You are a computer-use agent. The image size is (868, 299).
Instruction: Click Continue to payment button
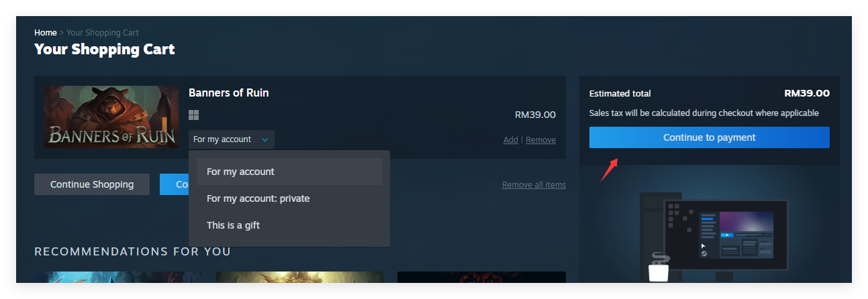pos(710,137)
